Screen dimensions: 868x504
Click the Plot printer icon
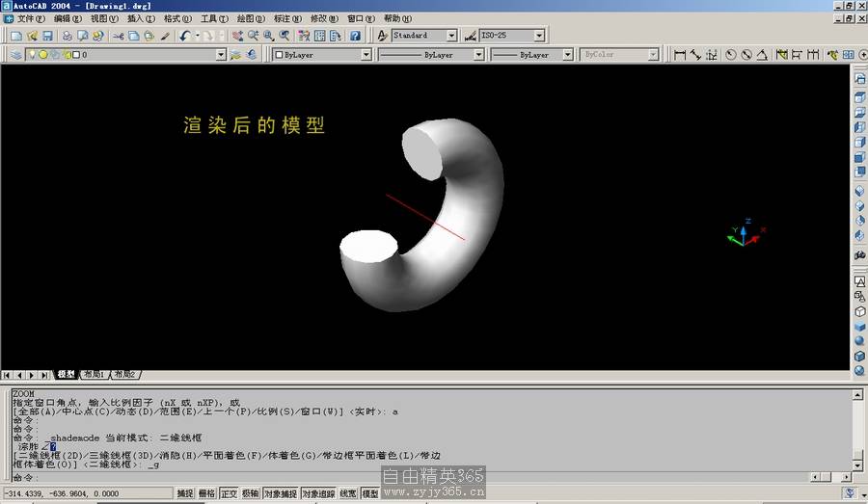(x=67, y=36)
